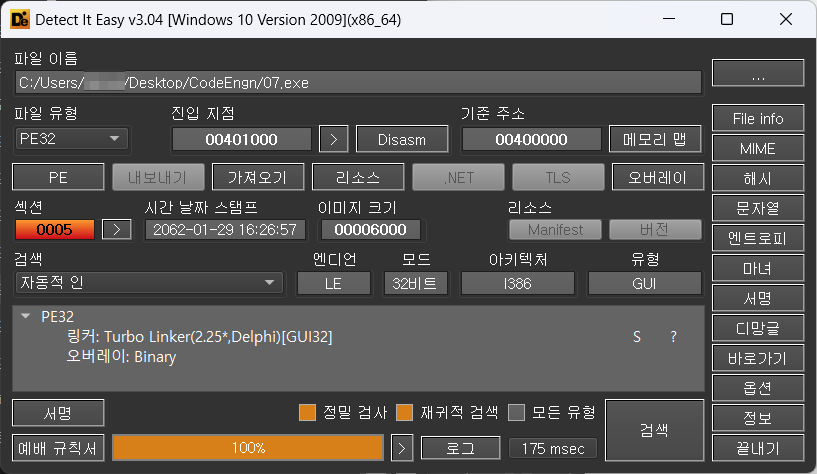817x474 pixels.
Task: Click the 버전 (version) resource button
Action: click(655, 230)
